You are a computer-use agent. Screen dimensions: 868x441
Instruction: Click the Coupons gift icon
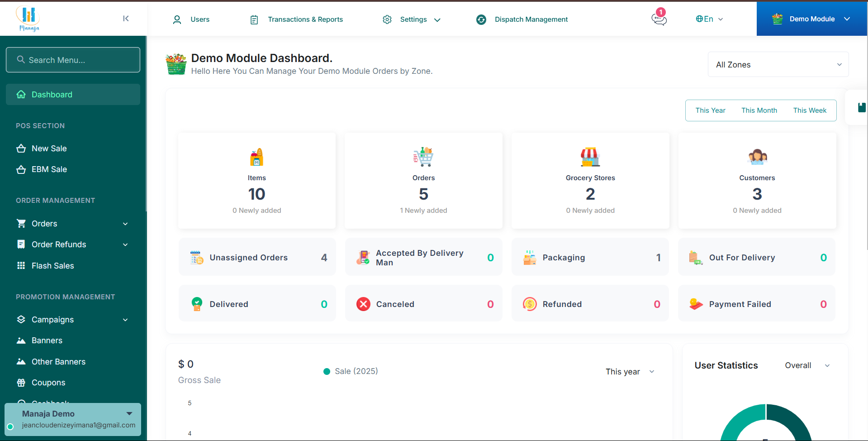pos(21,383)
